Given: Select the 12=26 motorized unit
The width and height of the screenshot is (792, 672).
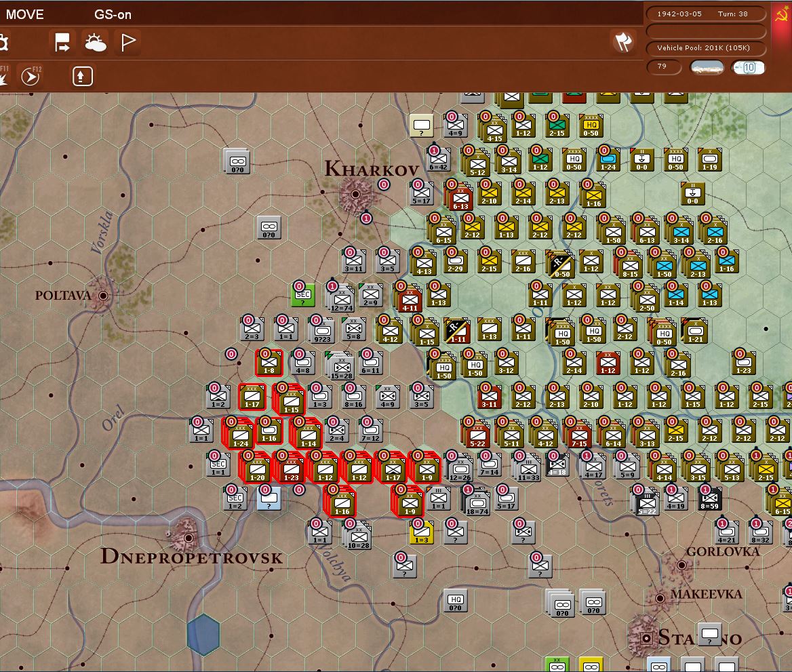Looking at the screenshot, I should click(x=460, y=467).
